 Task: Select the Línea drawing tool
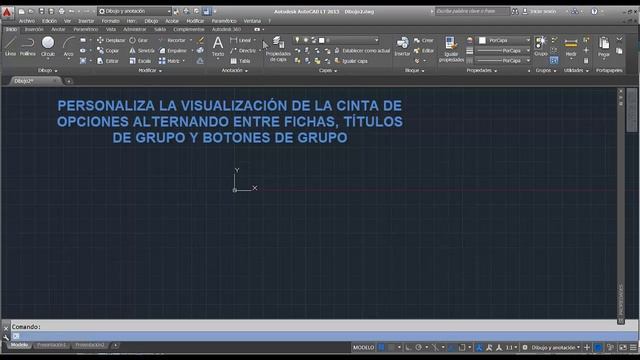(x=10, y=46)
